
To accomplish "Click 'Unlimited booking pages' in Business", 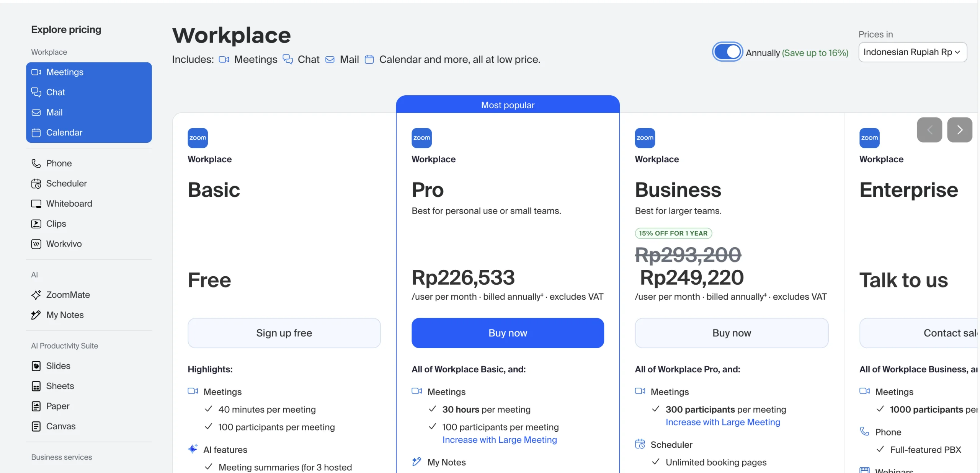I will pyautogui.click(x=716, y=462).
